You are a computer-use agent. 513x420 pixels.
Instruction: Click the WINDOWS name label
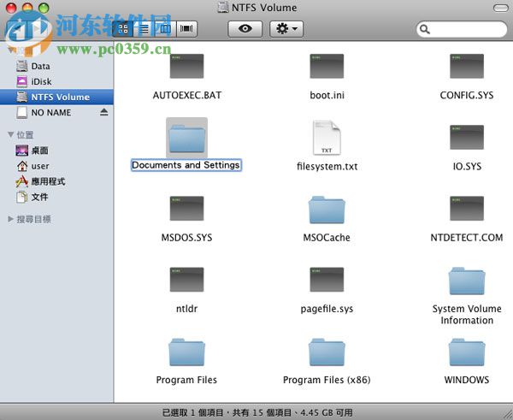(x=467, y=380)
